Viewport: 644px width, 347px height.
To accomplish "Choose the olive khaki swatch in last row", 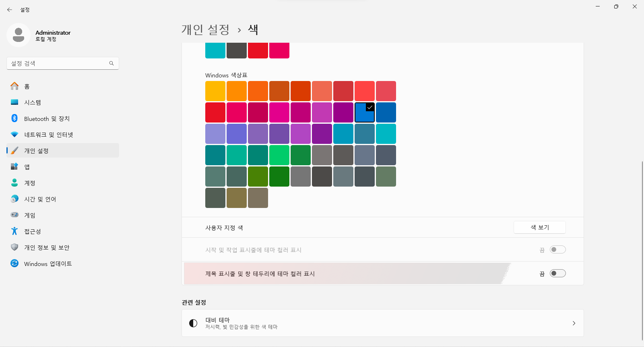I will click(x=237, y=198).
